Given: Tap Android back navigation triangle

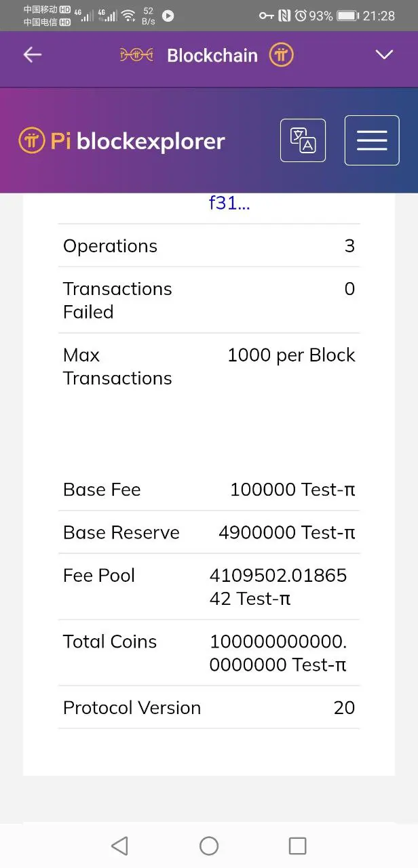Looking at the screenshot, I should pos(119,846).
